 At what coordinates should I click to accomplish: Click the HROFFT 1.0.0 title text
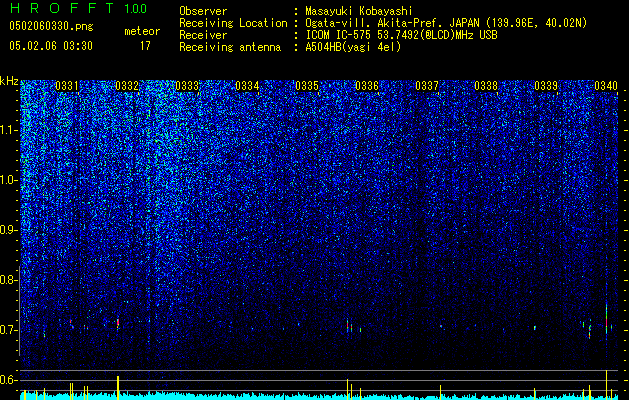click(x=78, y=8)
